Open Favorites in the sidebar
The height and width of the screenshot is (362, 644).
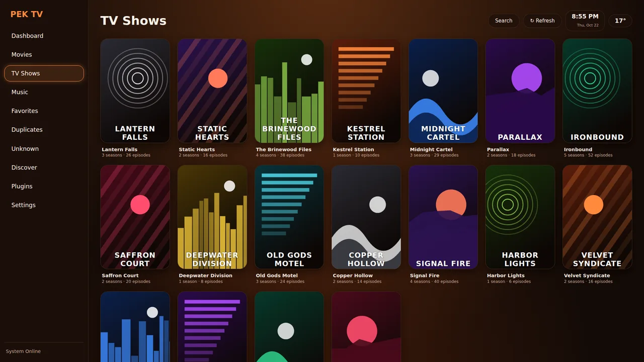coord(44,111)
